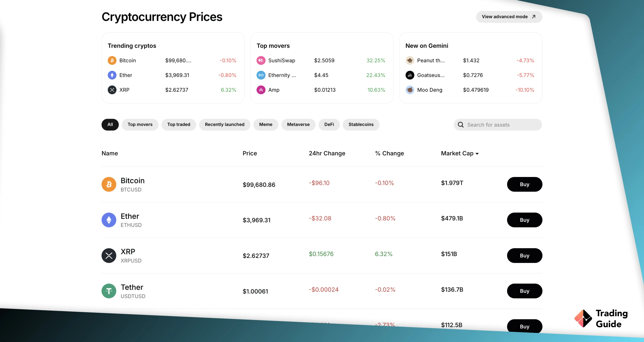Click Ether name in Trending cryptos

[x=126, y=75]
